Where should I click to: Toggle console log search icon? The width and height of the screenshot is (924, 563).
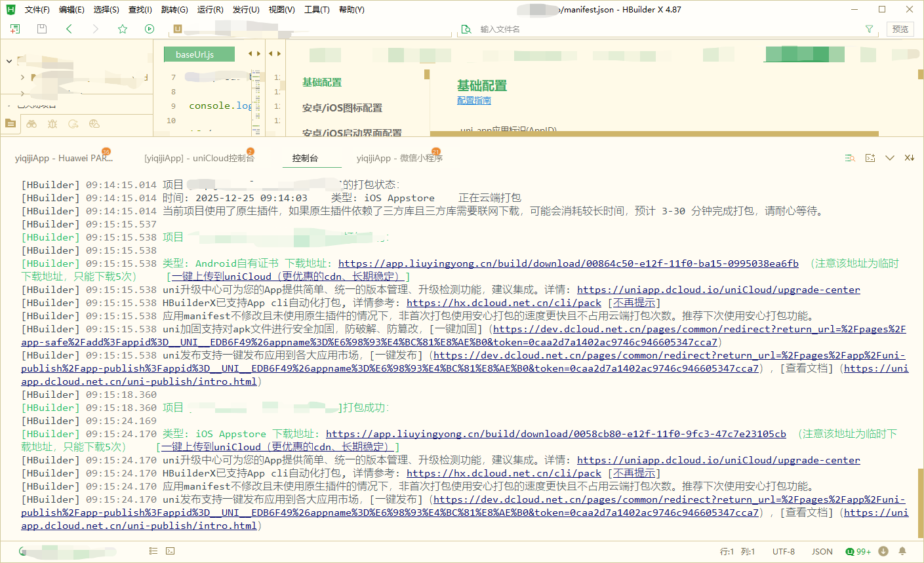[x=850, y=158]
